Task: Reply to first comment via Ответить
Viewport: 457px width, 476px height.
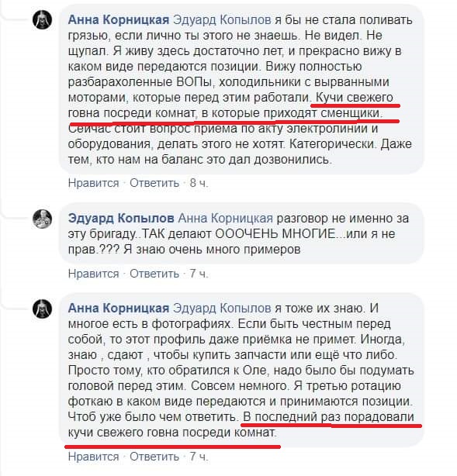Action: pyautogui.click(x=154, y=183)
